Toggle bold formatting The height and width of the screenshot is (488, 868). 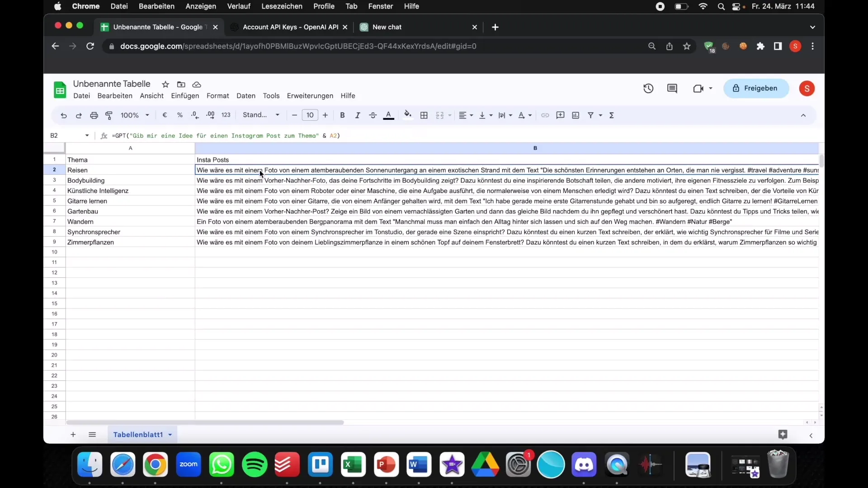[x=342, y=115]
